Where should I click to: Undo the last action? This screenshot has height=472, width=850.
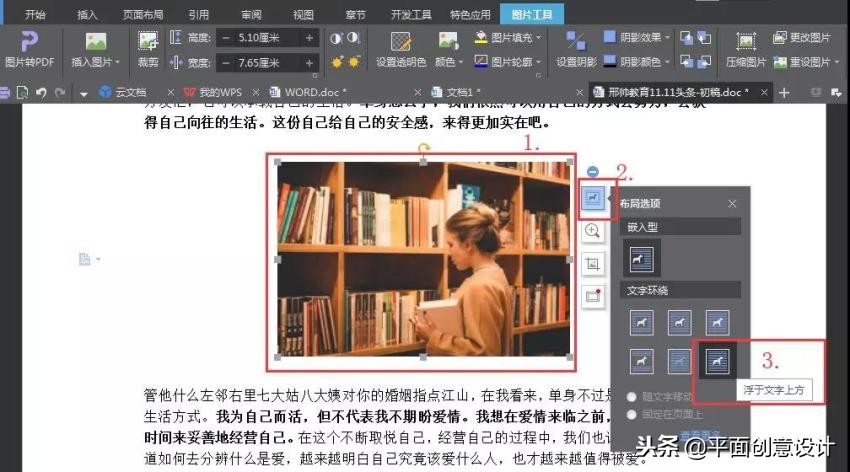(x=41, y=93)
